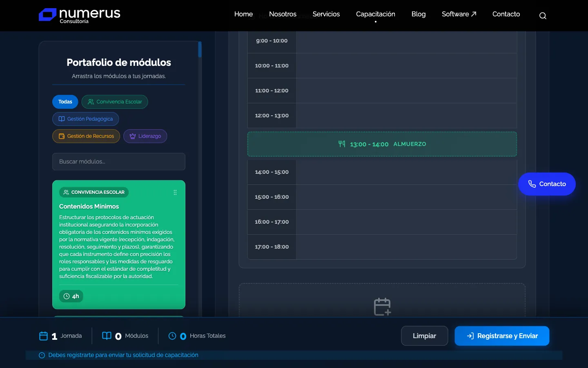The image size is (588, 368).
Task: Select Servicios in the navigation bar
Action: point(326,14)
